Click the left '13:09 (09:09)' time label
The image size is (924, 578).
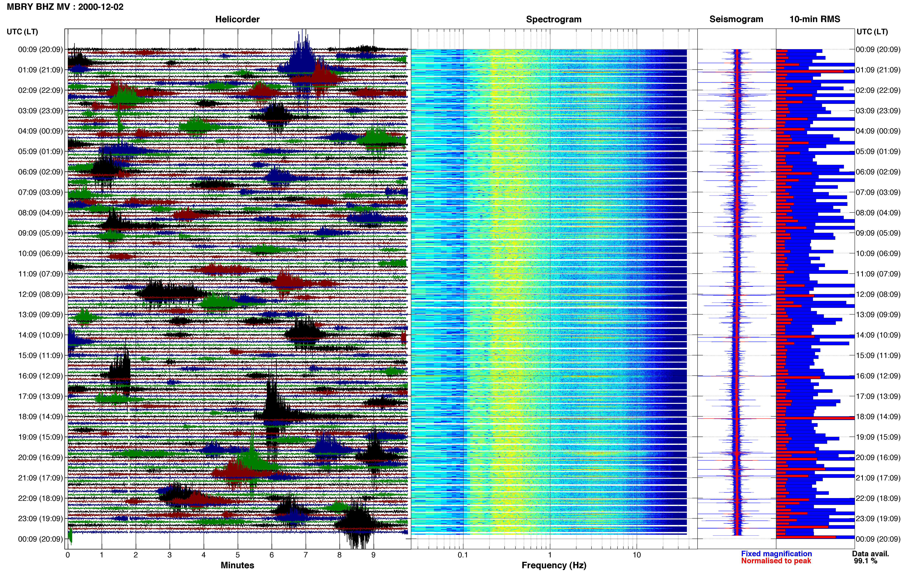click(40, 315)
